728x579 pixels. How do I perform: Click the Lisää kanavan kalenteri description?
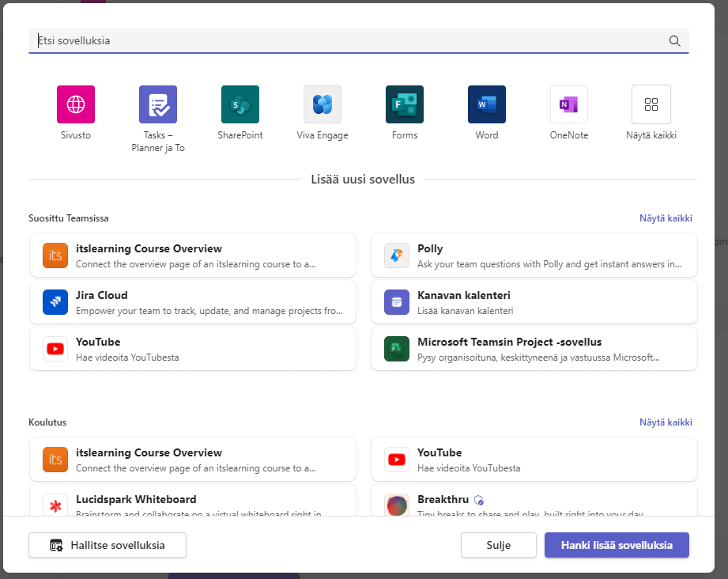[x=466, y=311]
